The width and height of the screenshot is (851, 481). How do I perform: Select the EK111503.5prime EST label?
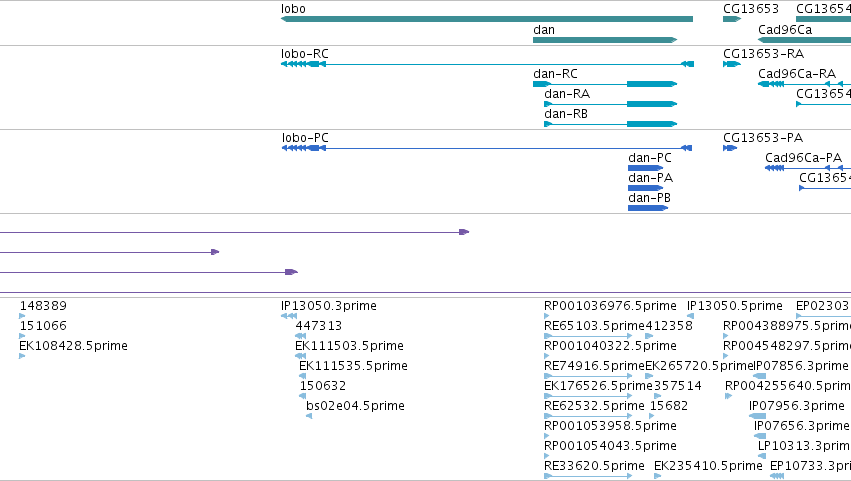click(349, 346)
